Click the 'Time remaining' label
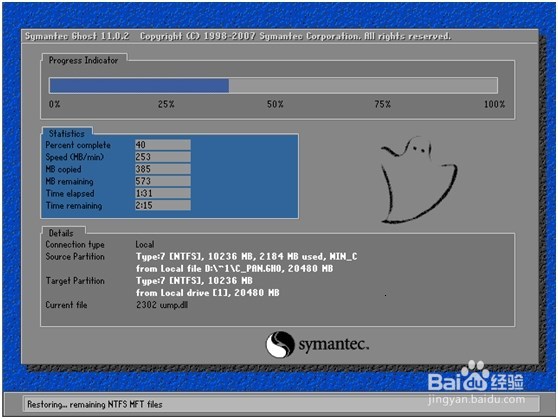This screenshot has height=419, width=558. tap(74, 206)
